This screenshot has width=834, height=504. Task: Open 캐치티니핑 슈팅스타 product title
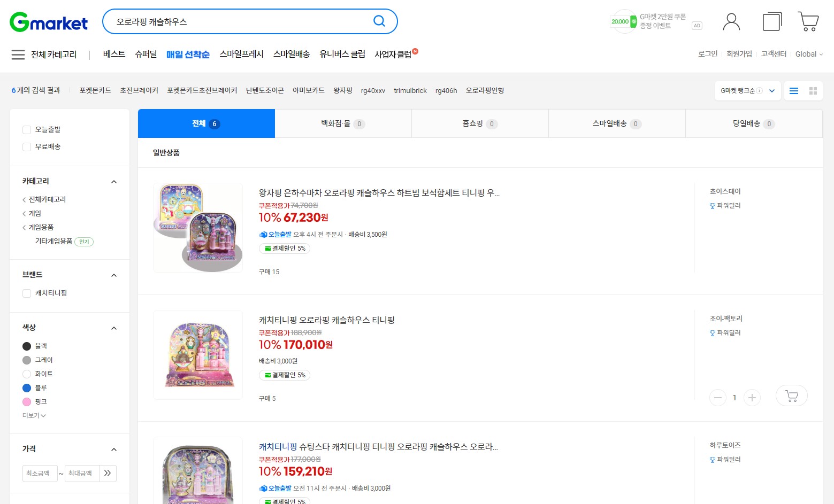click(378, 447)
